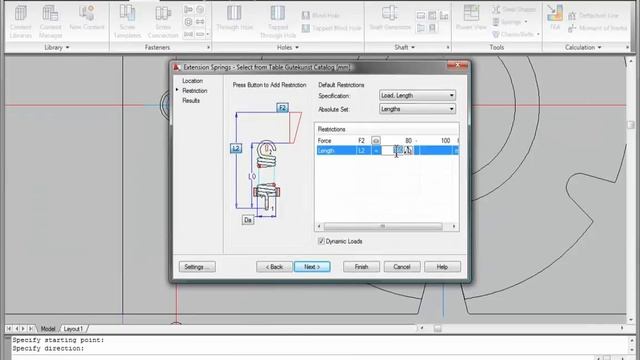Click previous layout tab arrow
The height and width of the screenshot is (360, 640).
pyautogui.click(x=16, y=329)
